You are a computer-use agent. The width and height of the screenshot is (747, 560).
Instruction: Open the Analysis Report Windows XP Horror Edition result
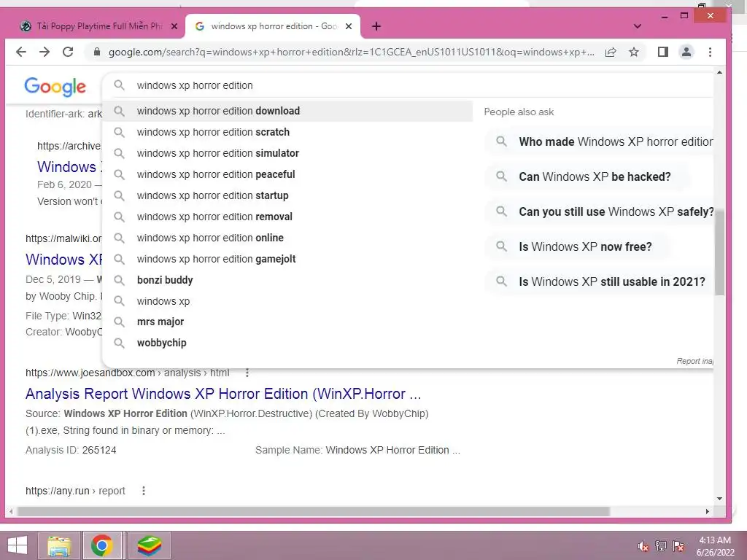pos(223,394)
